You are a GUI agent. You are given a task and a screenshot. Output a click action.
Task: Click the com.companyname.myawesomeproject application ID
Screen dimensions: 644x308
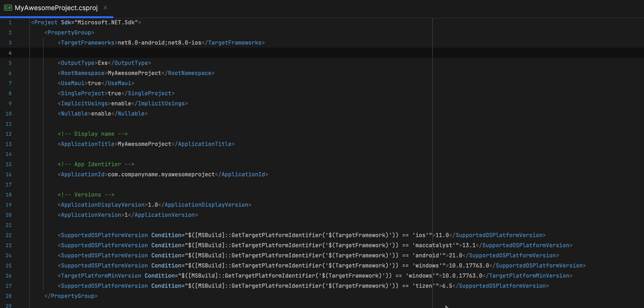160,175
